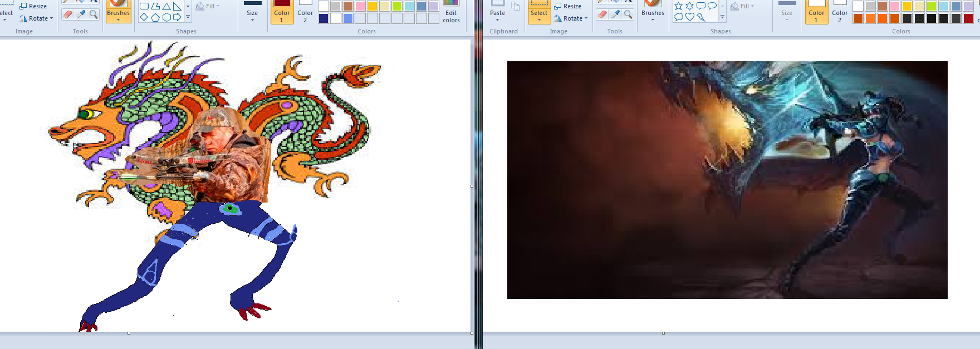Choose the cloud callout shape in right window
Screen dimensions: 980x349
pos(679,17)
